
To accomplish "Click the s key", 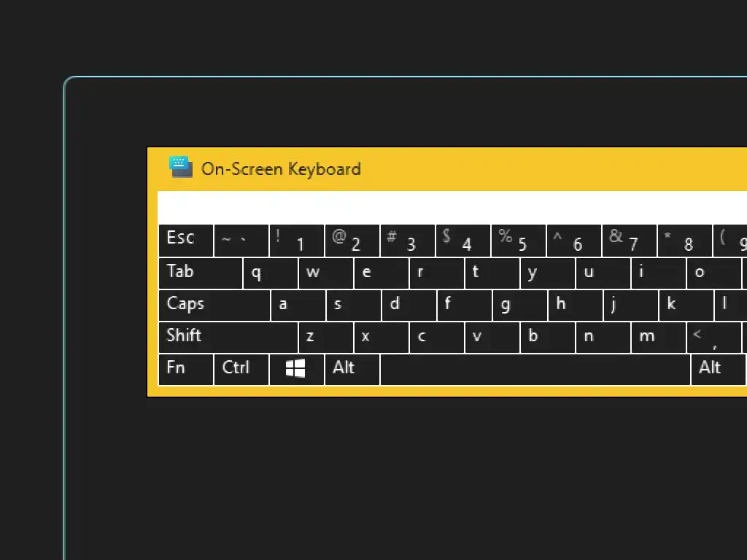I will (x=354, y=306).
